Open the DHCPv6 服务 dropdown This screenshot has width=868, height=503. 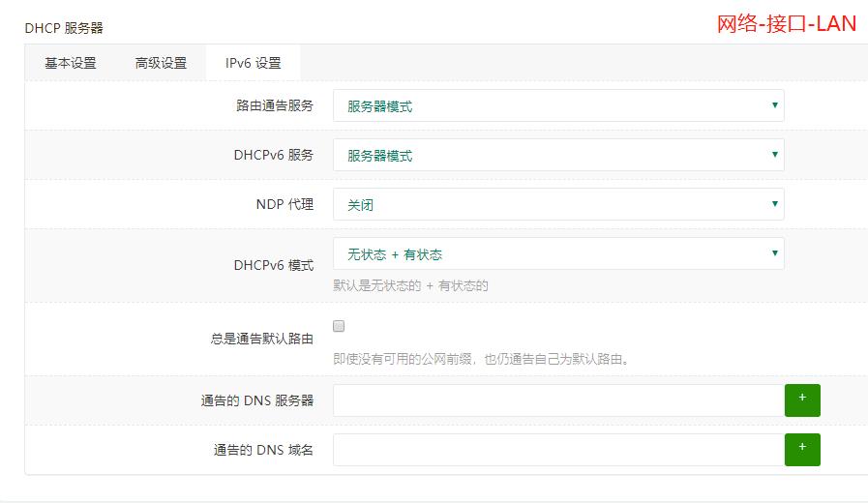tap(558, 155)
